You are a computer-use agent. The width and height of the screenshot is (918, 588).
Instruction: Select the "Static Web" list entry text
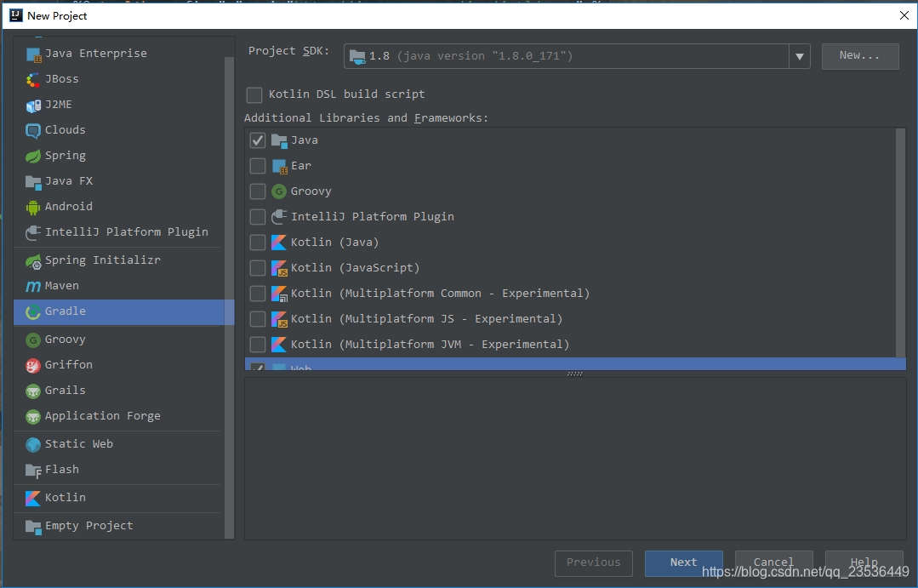[x=79, y=444]
